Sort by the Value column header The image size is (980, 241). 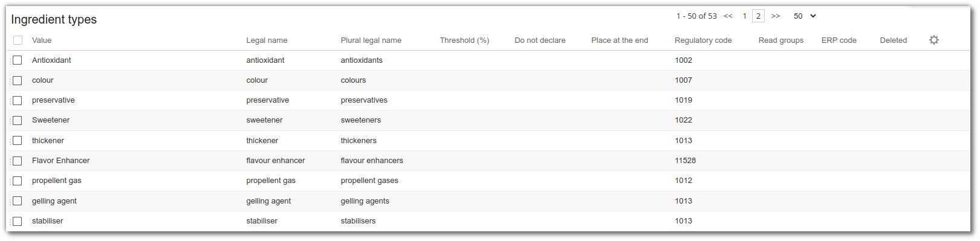pos(42,40)
